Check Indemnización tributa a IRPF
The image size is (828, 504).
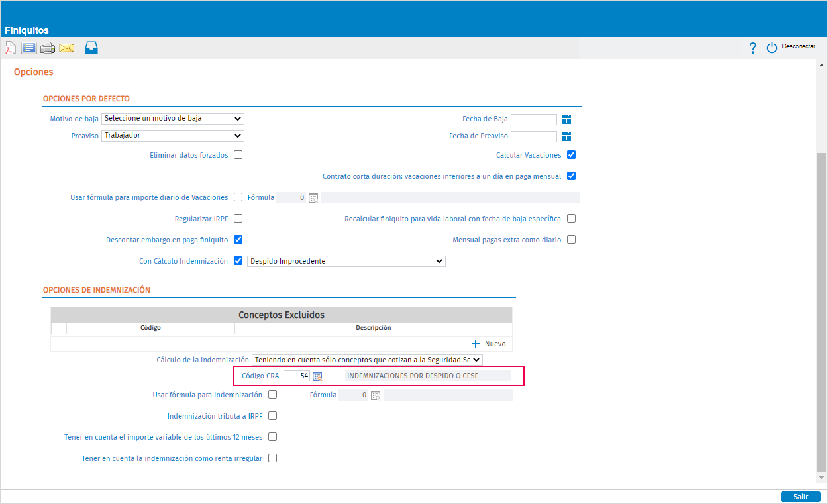[x=272, y=416]
